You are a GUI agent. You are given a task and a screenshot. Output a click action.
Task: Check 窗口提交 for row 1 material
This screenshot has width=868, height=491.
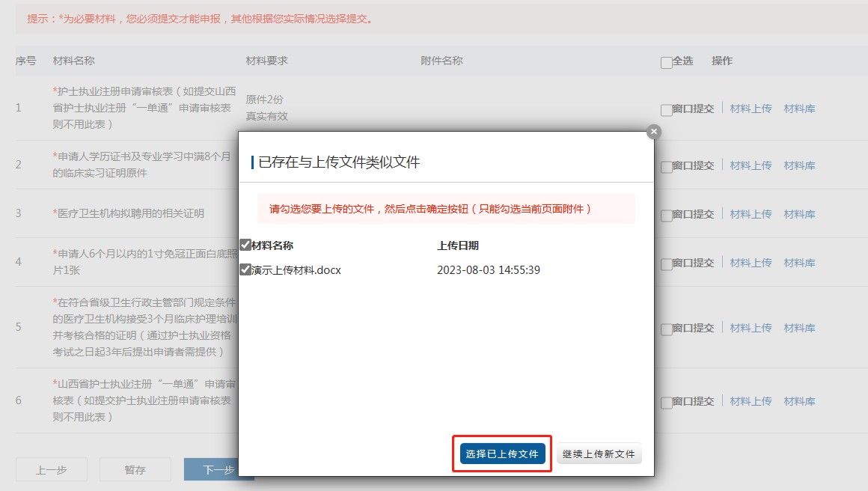pyautogui.click(x=667, y=110)
